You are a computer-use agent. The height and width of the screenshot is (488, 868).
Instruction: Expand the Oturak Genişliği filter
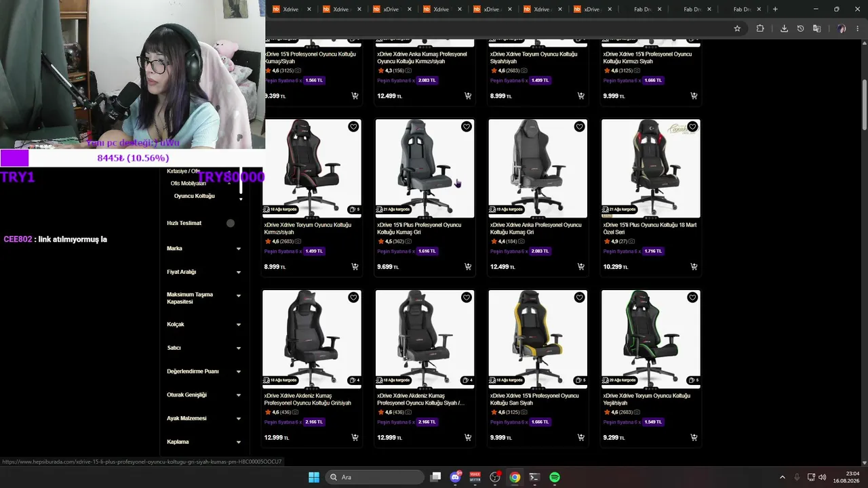(x=239, y=395)
